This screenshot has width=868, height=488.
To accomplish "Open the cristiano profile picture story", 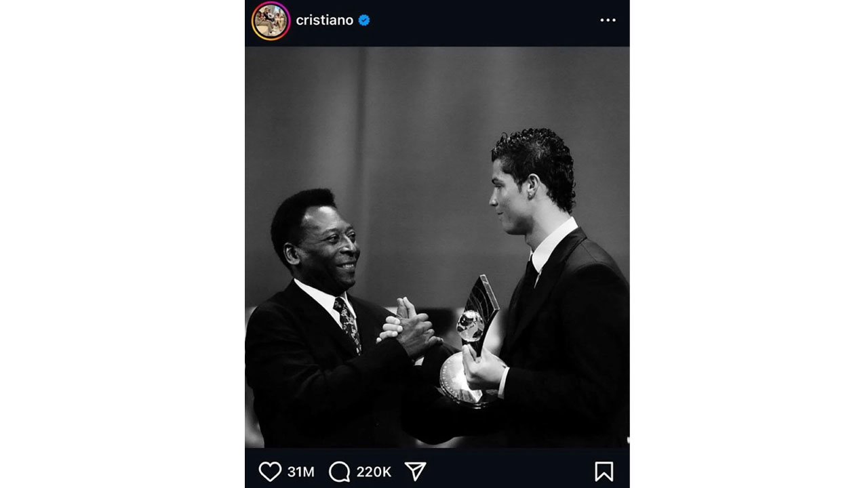I will point(271,20).
